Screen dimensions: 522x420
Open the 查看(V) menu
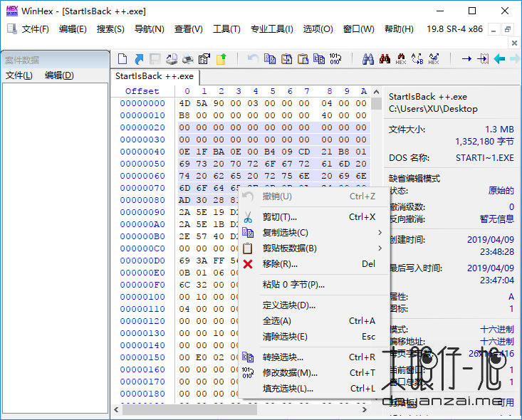point(189,29)
